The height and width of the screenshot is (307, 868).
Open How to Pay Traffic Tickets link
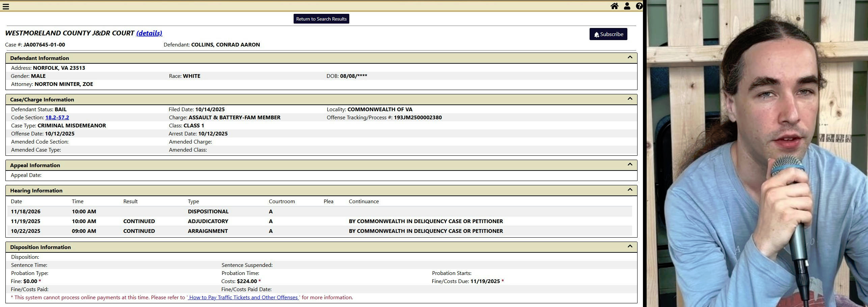243,297
